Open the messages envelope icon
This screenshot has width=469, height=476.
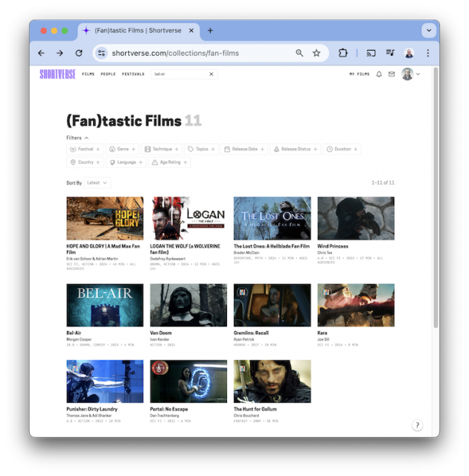tap(392, 74)
